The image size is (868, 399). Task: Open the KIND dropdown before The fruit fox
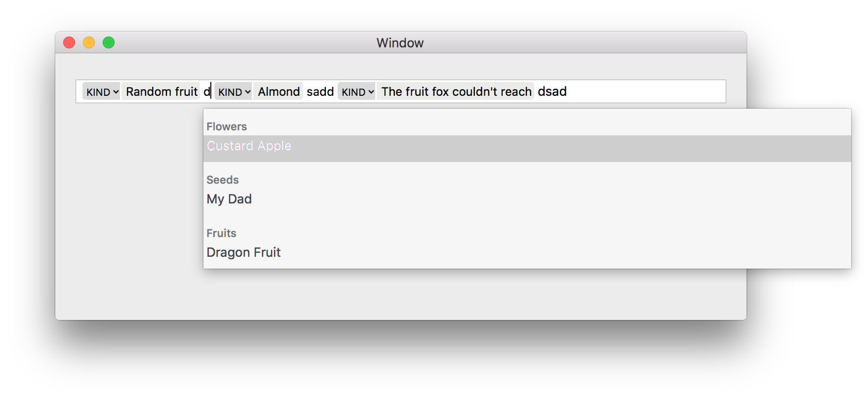pos(356,91)
